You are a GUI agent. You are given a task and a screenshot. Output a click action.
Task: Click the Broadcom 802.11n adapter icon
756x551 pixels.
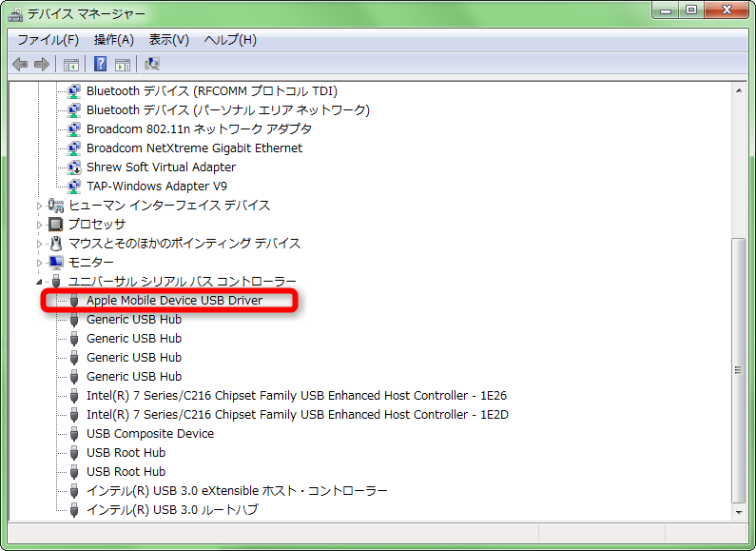click(x=74, y=129)
